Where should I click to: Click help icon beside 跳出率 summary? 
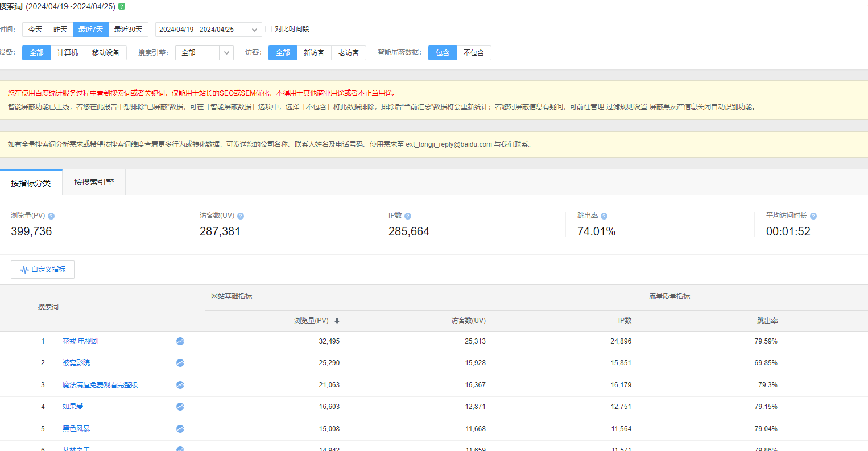(604, 216)
